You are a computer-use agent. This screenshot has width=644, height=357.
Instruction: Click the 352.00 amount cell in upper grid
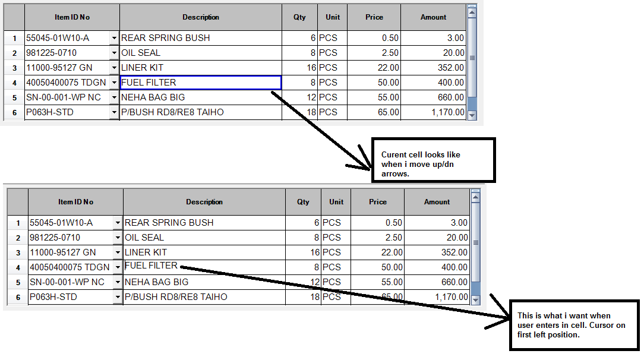433,68
